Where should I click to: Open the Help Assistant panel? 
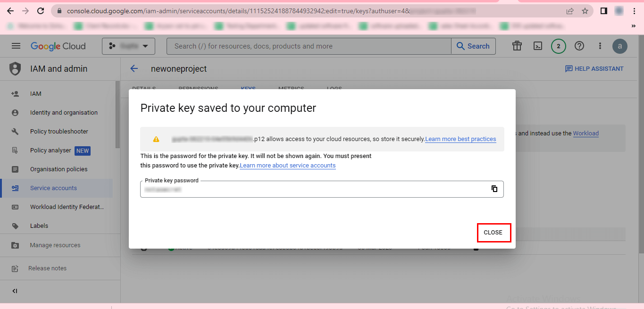[594, 69]
